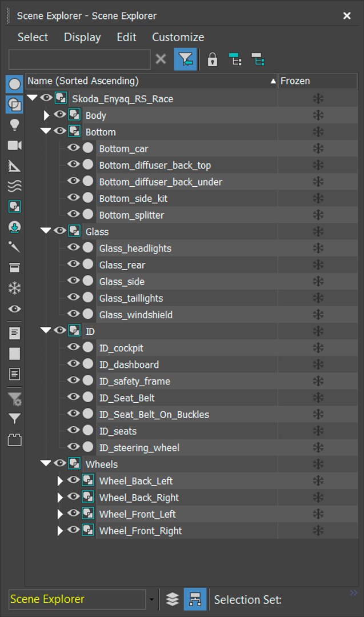Freeze Bottom_splitter via its snowflake cell
This screenshot has height=617, width=364.
coord(318,215)
